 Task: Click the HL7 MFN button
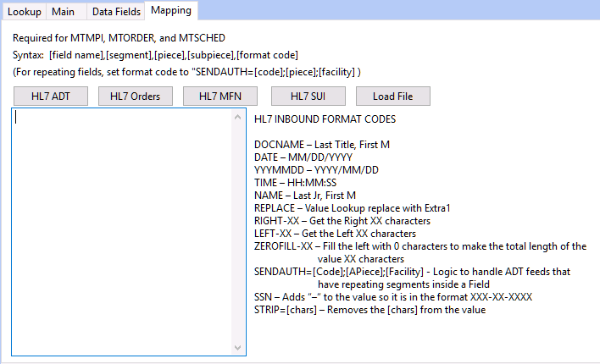point(220,96)
